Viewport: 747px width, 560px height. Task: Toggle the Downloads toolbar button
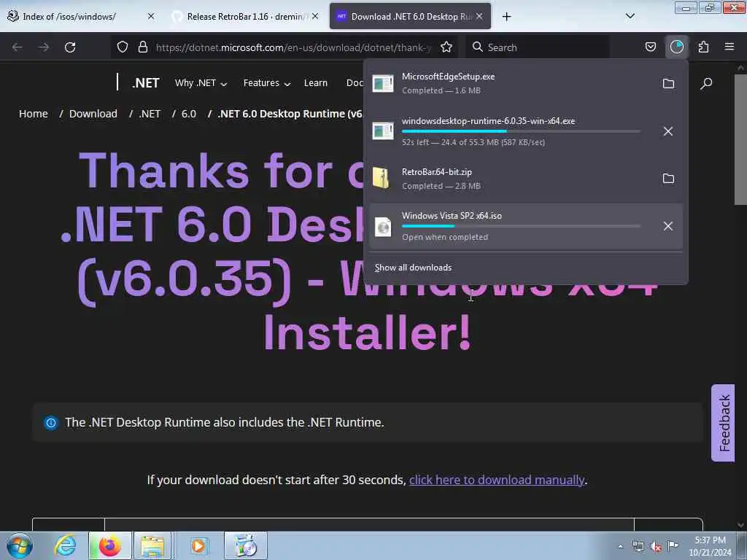tap(676, 47)
